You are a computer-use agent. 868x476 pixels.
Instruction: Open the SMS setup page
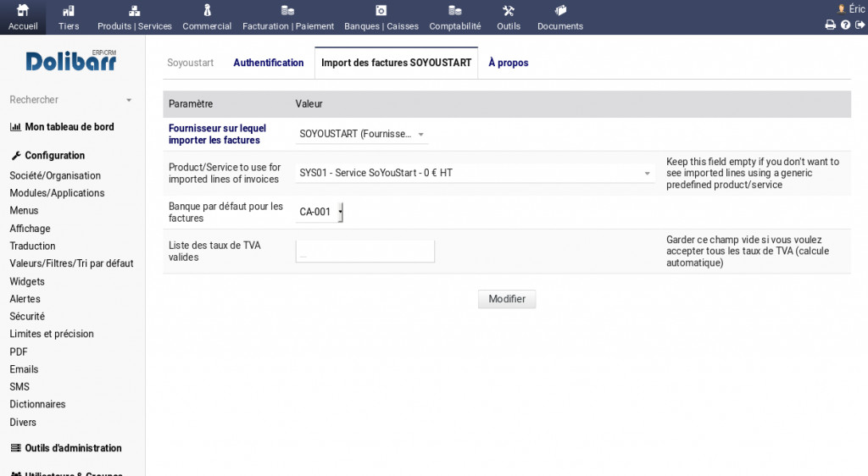point(19,387)
